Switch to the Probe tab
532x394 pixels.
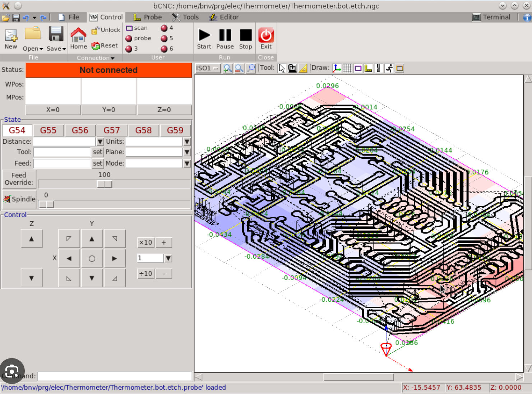148,17
